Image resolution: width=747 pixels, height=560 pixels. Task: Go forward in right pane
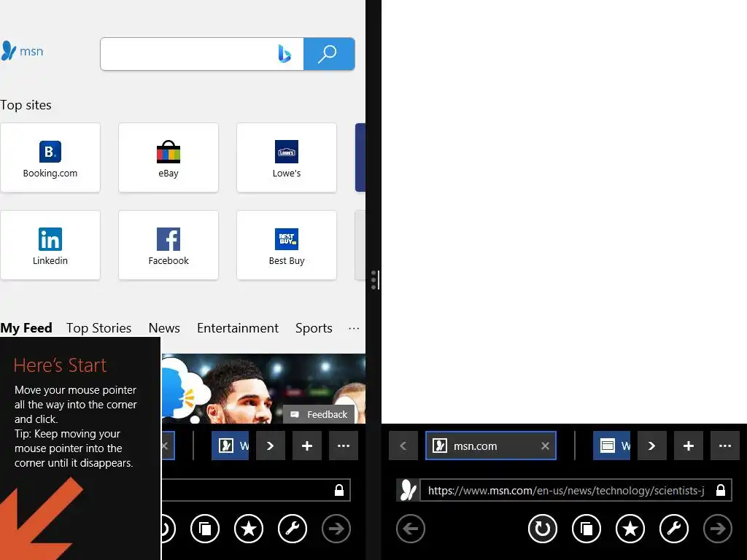pos(718,529)
